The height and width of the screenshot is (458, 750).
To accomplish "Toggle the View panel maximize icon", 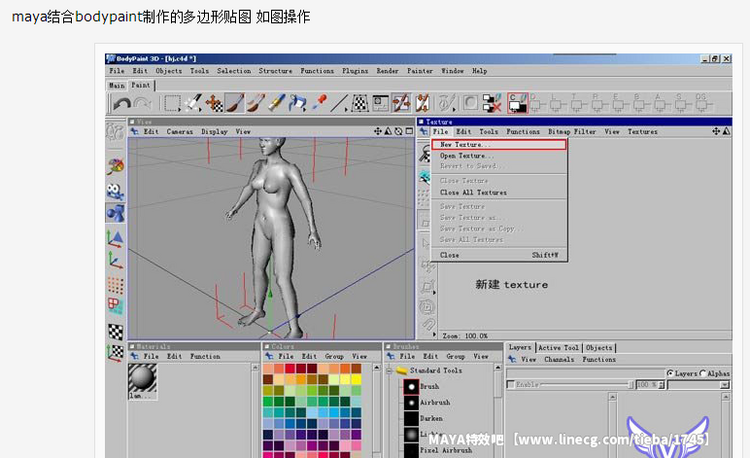I will point(409,131).
